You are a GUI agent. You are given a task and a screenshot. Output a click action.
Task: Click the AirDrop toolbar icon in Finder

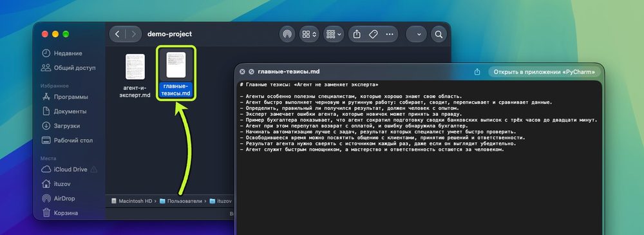(x=287, y=34)
